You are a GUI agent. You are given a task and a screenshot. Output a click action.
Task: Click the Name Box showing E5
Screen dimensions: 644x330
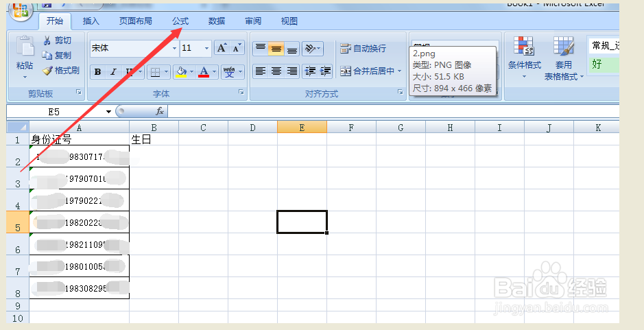[56, 112]
